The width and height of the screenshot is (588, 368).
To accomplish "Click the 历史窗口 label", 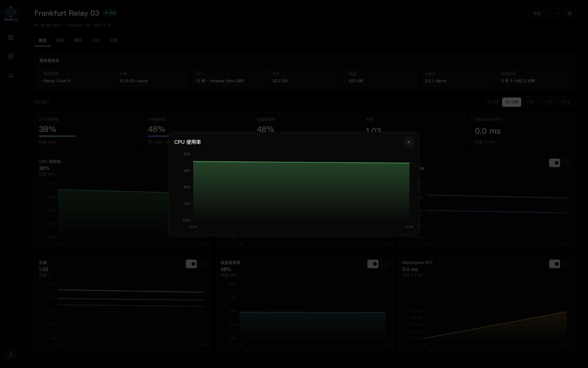I will coord(42,102).
